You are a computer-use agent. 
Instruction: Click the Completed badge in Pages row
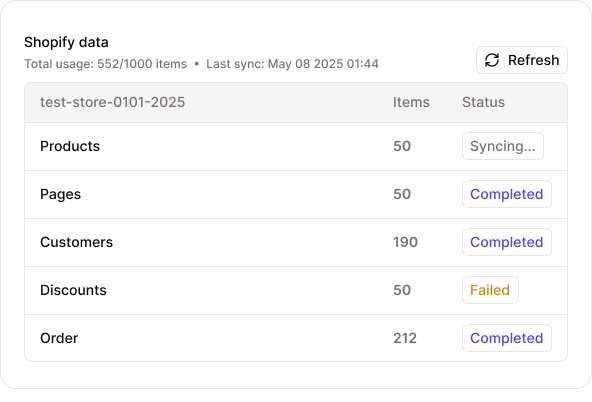[507, 194]
